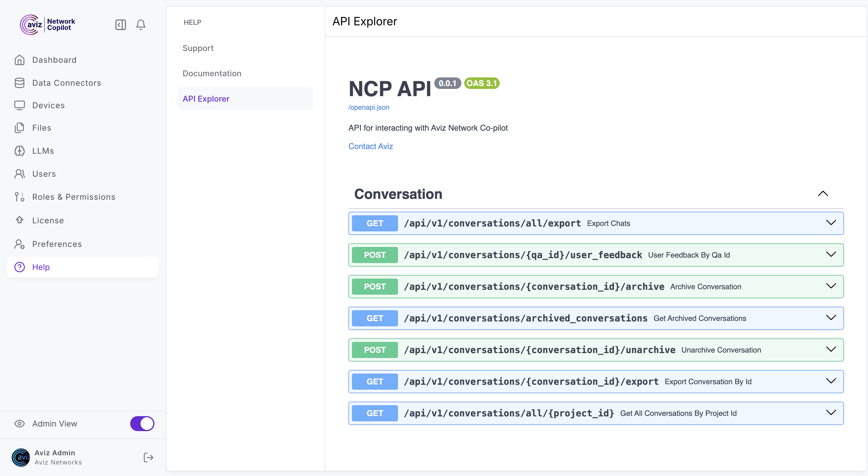Click the Roles & Permissions icon
Screen dimensions: 868x476
20,197
